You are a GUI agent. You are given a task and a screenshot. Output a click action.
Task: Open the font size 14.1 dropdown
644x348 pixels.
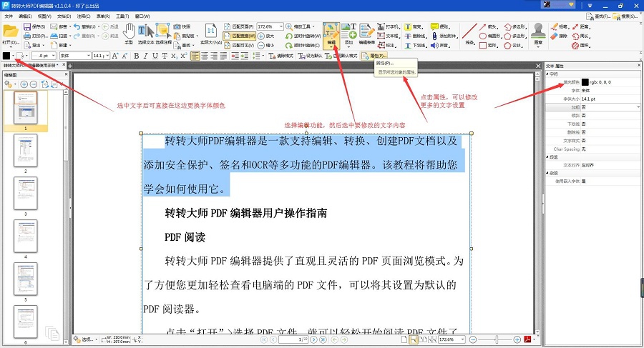tap(107, 56)
